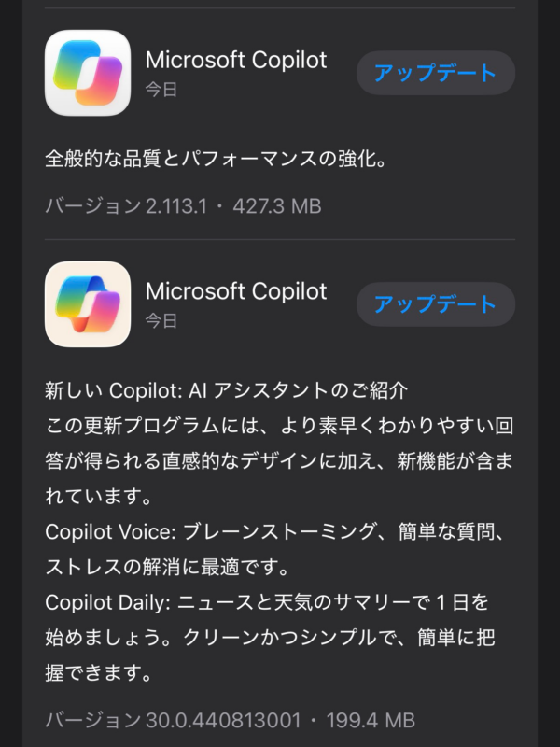The width and height of the screenshot is (560, 747).
Task: Tap the Copilot Voice feature description
Action: (x=275, y=549)
